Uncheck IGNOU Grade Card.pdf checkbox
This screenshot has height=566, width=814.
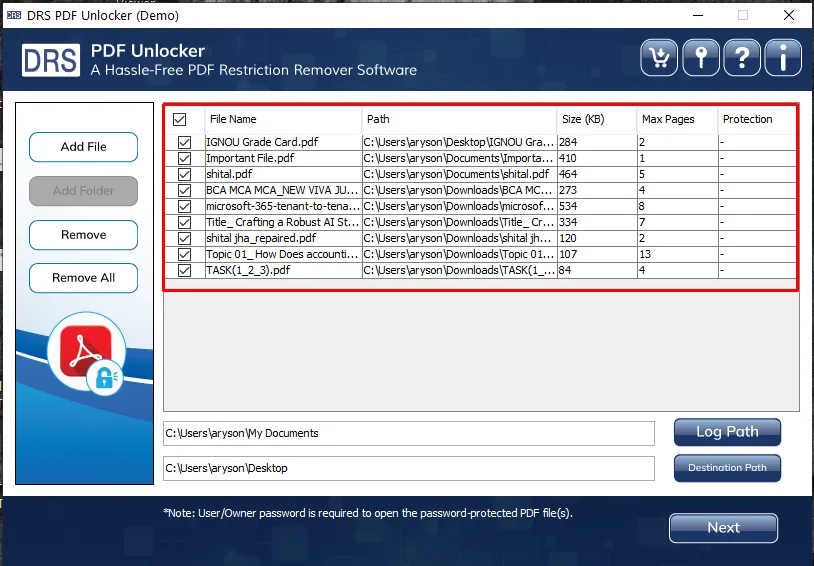184,142
